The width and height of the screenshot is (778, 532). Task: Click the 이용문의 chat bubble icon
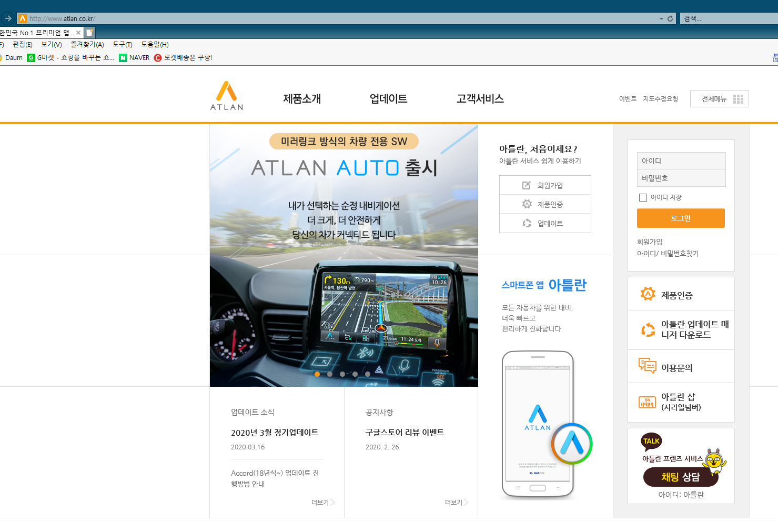pos(648,366)
